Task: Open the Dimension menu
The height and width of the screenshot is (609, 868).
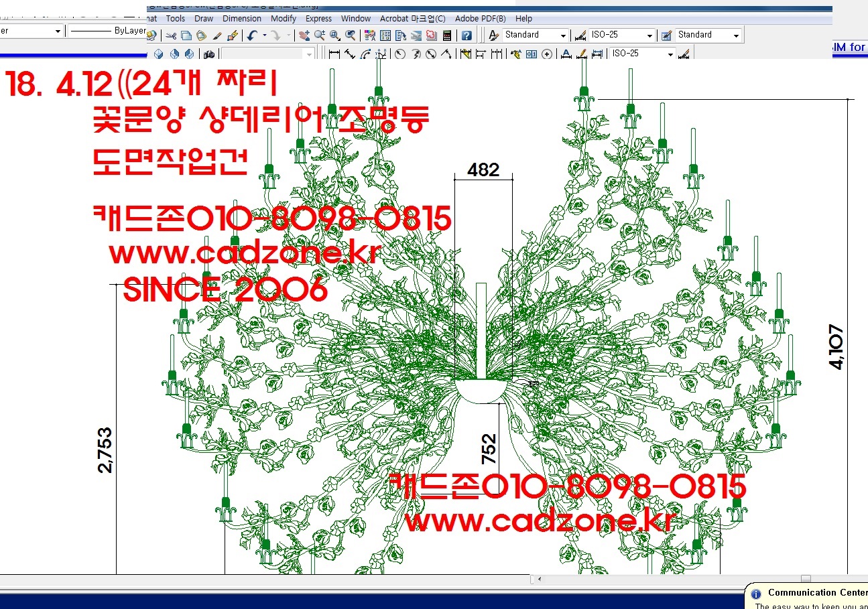Action: pos(242,19)
